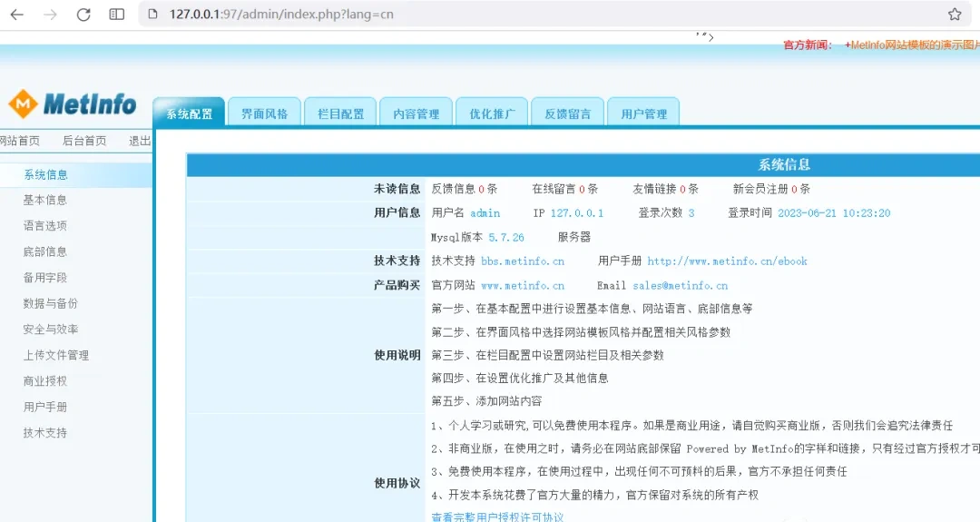This screenshot has width=980, height=522.
Task: Click the IP value 127.0.0.1
Action: (x=577, y=213)
